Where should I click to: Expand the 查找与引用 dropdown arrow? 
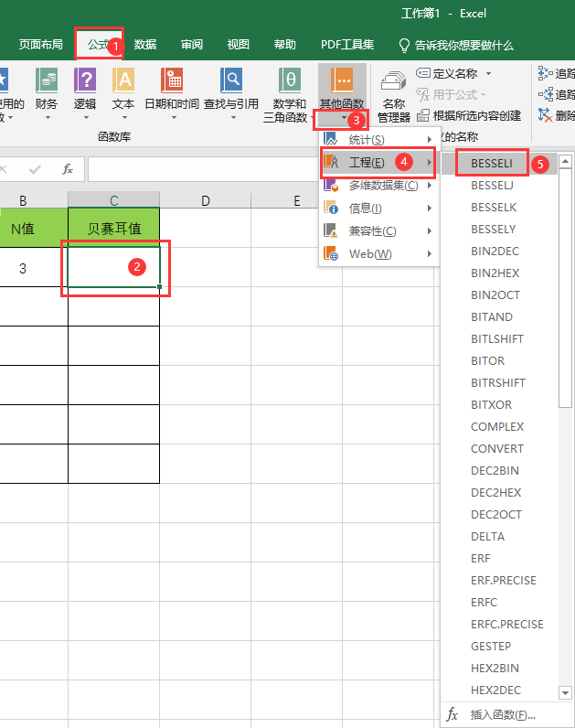[233, 118]
